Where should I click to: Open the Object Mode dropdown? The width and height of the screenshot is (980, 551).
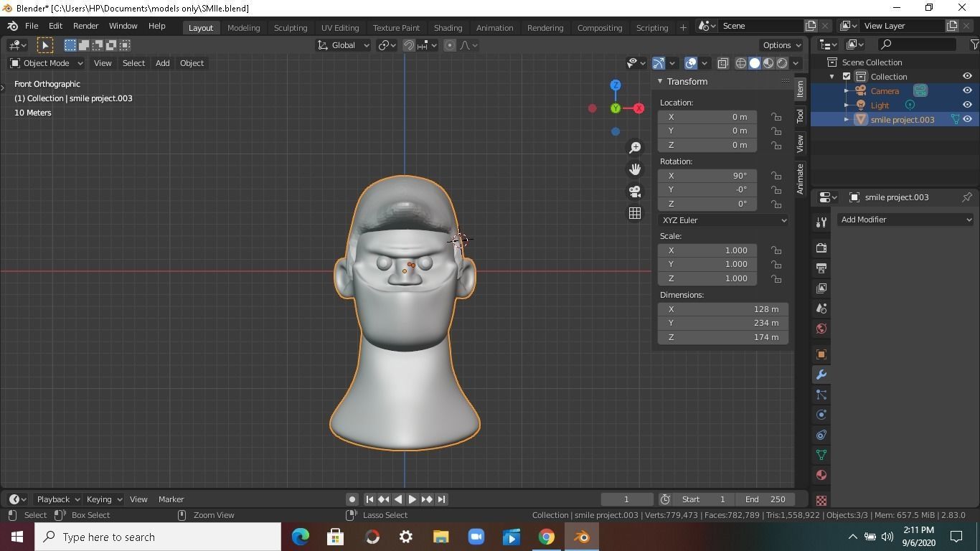pyautogui.click(x=47, y=63)
